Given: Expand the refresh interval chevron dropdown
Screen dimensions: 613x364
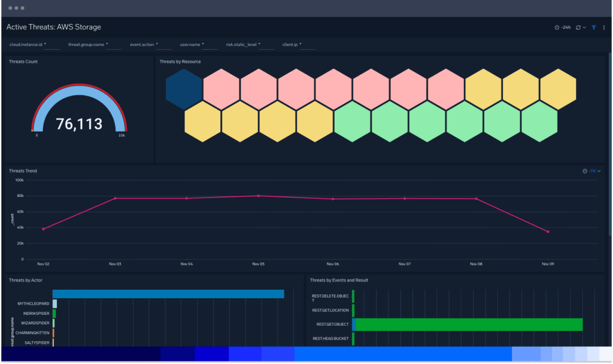Looking at the screenshot, I should [585, 27].
